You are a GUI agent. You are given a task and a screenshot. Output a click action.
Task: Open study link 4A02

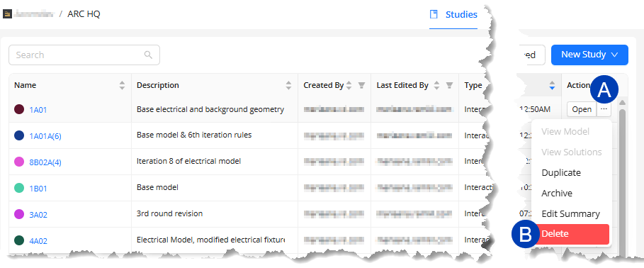click(38, 241)
